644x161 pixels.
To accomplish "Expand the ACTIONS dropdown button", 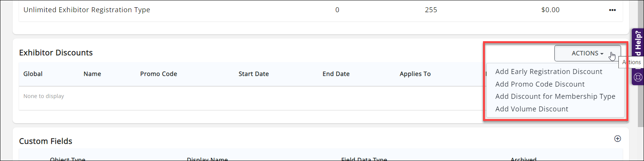I will pyautogui.click(x=587, y=53).
